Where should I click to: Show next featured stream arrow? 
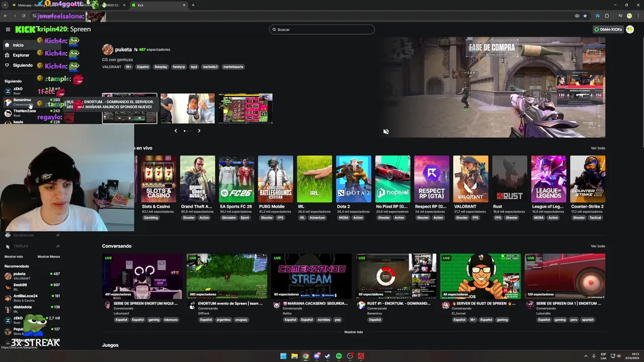[199, 131]
